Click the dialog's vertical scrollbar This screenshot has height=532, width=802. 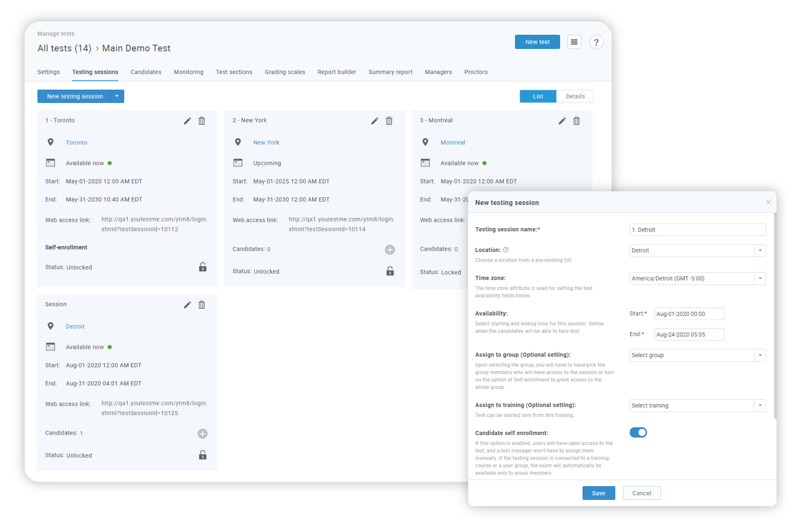pyautogui.click(x=775, y=315)
